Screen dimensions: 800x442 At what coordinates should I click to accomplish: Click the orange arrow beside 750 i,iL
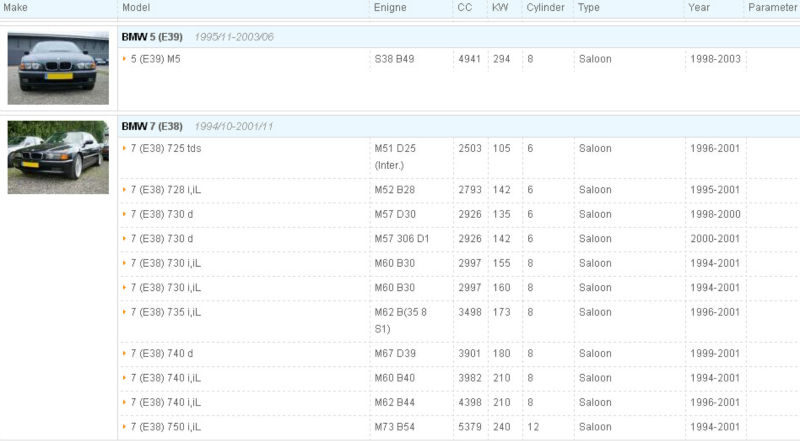124,427
